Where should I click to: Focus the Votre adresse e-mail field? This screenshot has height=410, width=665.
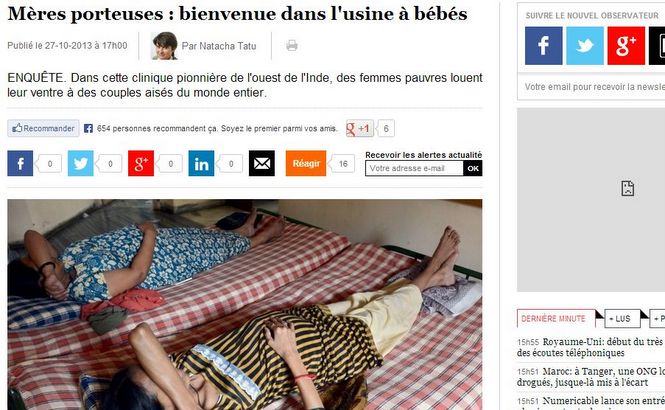click(414, 168)
